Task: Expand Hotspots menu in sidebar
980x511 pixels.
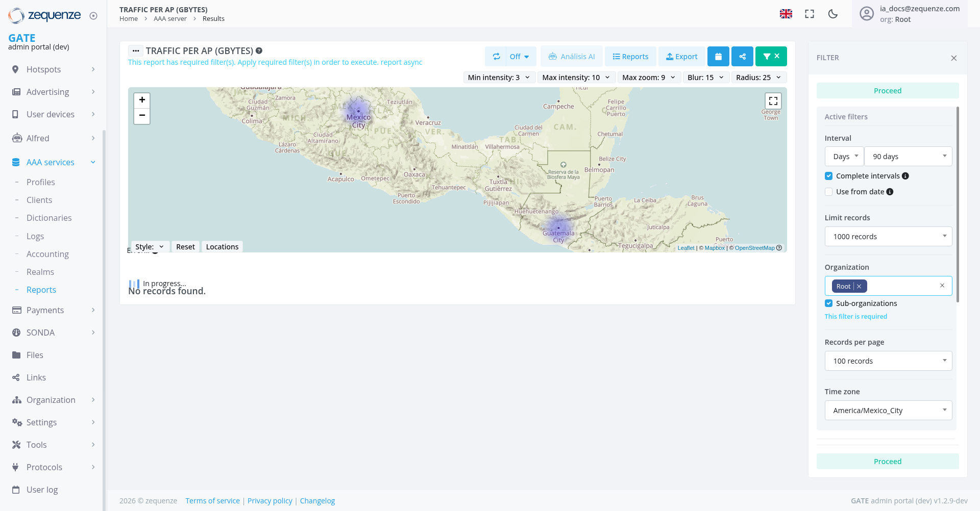Action: (53, 69)
